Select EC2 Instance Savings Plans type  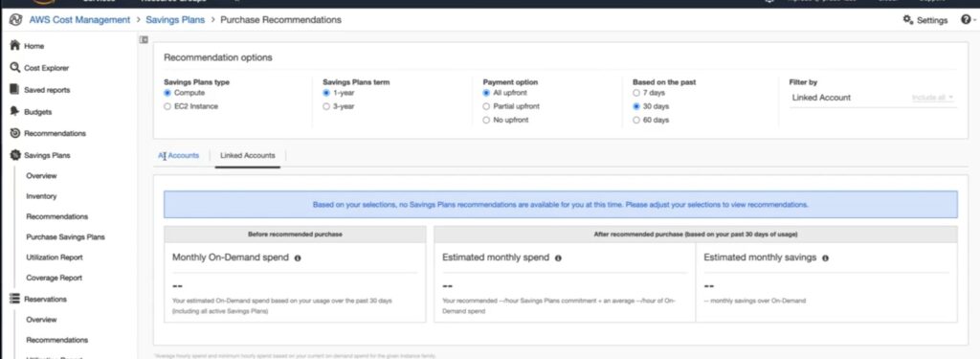coord(167,106)
